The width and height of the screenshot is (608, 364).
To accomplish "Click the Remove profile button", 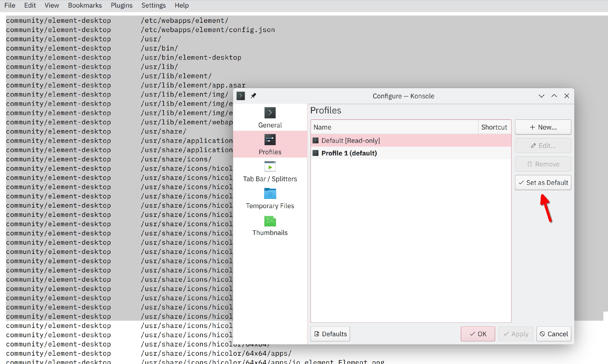I will [x=543, y=164].
